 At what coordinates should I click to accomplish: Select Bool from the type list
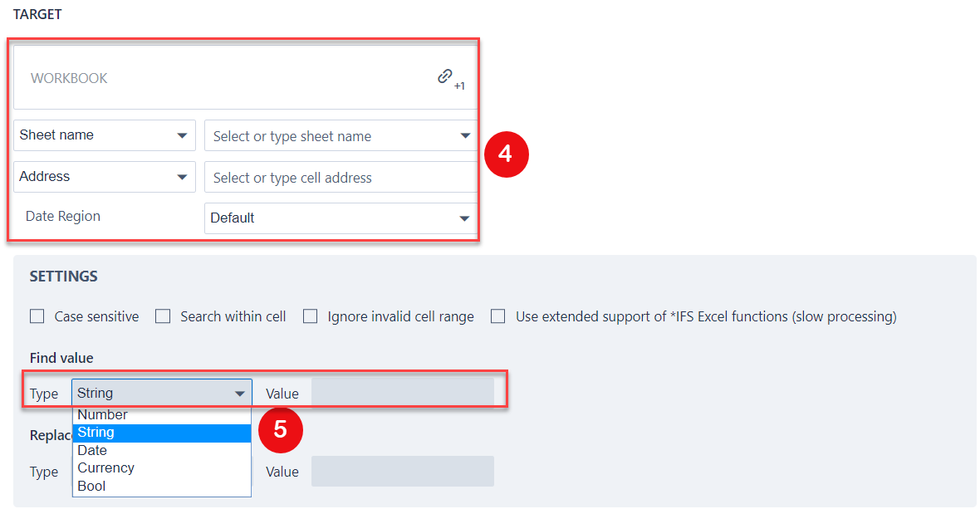coord(92,486)
